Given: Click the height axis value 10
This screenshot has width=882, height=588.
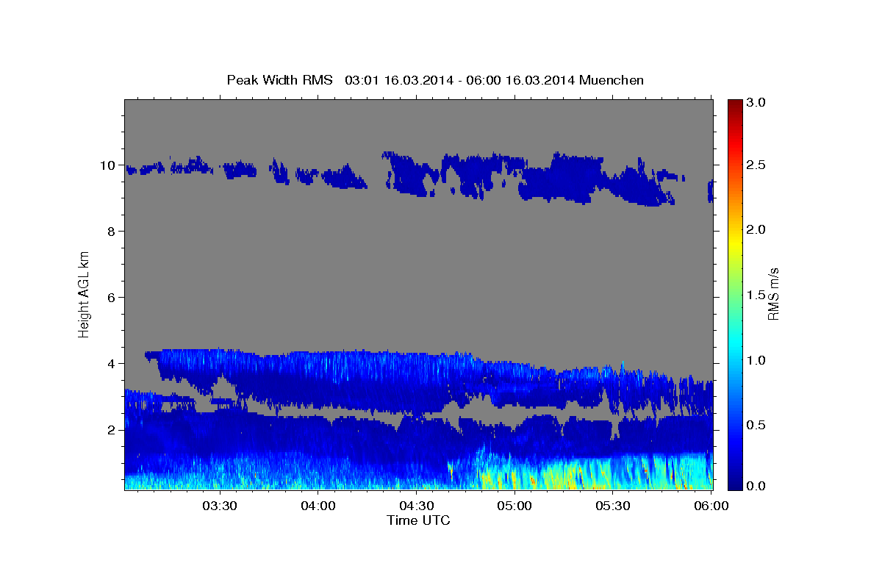Looking at the screenshot, I should [x=109, y=165].
